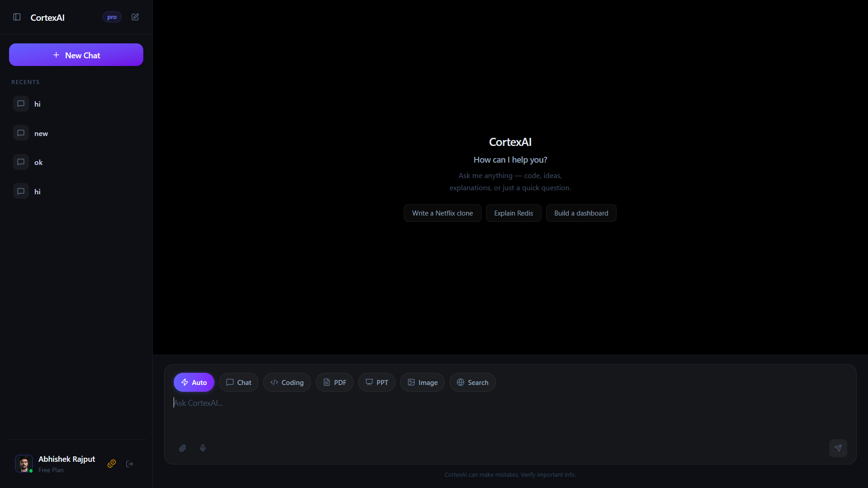
Task: Click Abhishek Rajput's profile avatar
Action: [24, 464]
